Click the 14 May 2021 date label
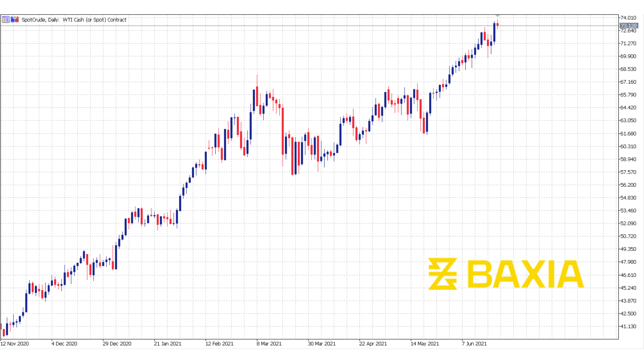This screenshot has width=644, height=363. (425, 344)
